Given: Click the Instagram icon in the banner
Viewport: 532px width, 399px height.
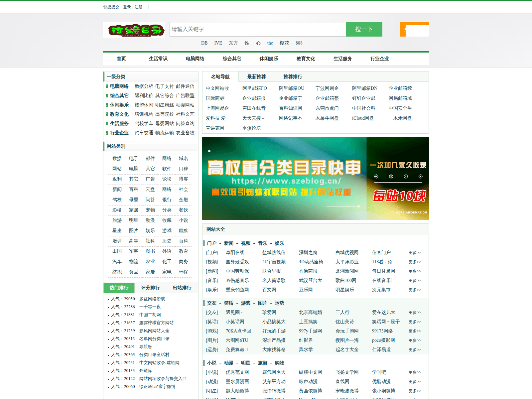Looking at the screenshot, I should 391,177.
